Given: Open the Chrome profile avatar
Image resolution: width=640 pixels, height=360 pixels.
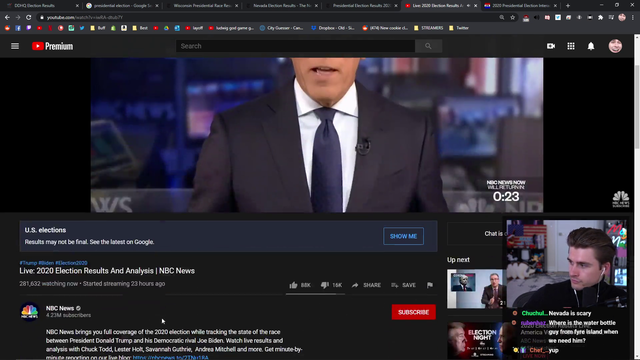Looking at the screenshot, I should [622, 17].
